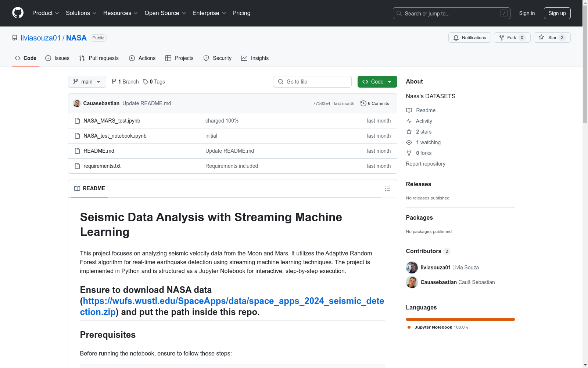This screenshot has height=368, width=588.
Task: Open the Insights tab
Action: pos(255,58)
